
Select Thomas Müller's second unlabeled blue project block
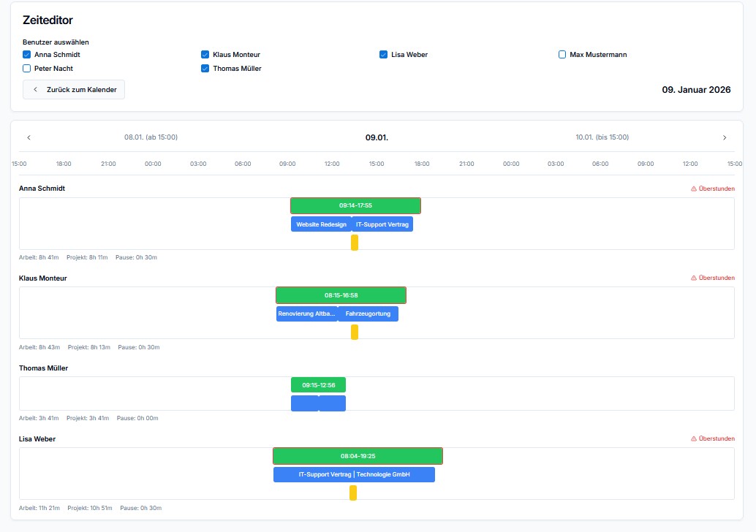332,403
